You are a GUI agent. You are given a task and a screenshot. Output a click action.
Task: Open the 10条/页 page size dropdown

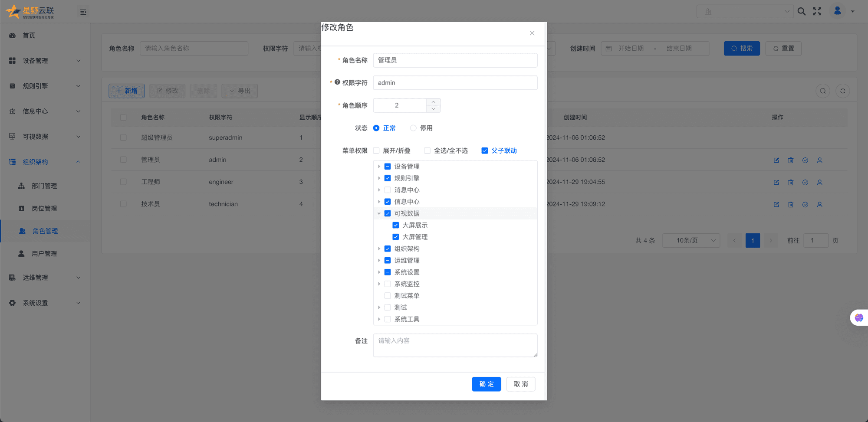[691, 240]
